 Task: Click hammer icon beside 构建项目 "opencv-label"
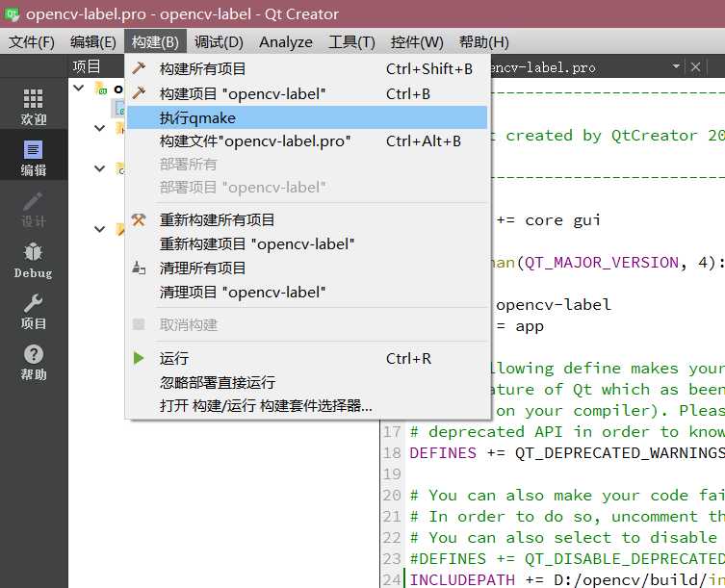[139, 93]
